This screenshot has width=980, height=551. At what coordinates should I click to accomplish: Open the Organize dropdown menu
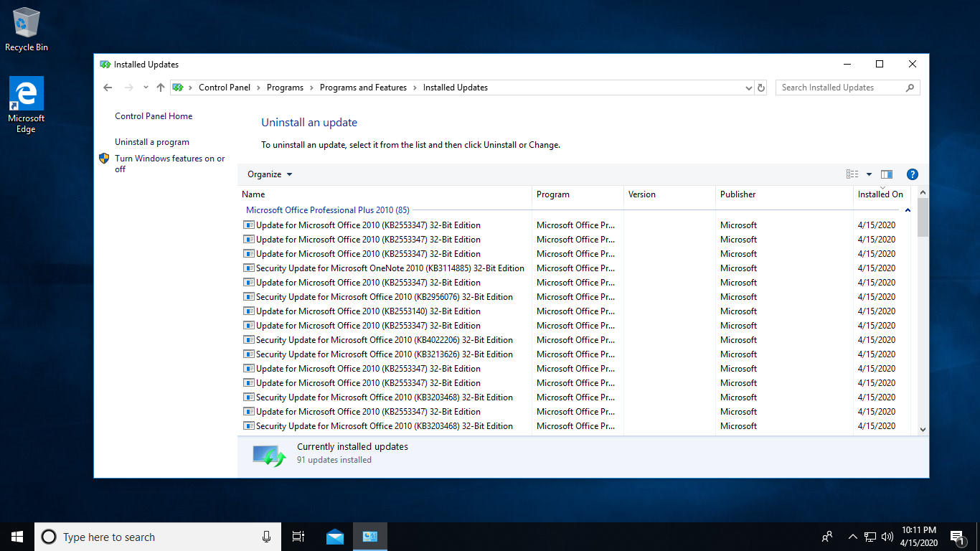pos(270,174)
